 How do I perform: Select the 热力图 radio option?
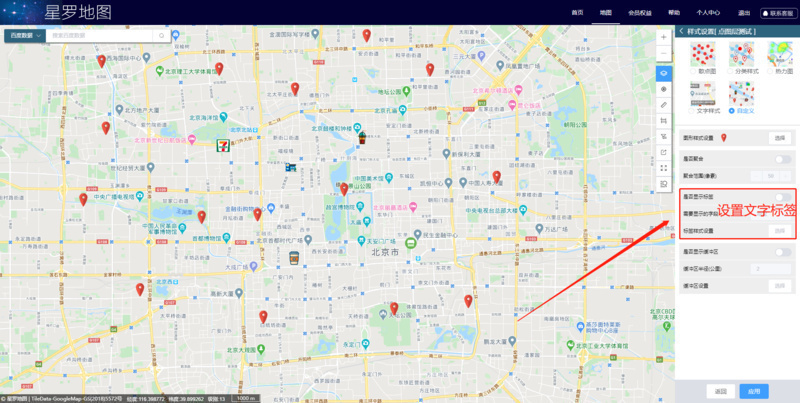(771, 71)
